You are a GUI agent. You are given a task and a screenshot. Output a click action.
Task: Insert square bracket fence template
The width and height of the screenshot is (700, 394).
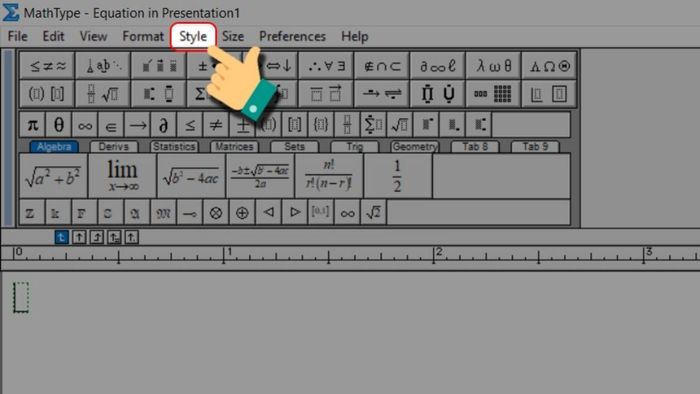coord(295,125)
